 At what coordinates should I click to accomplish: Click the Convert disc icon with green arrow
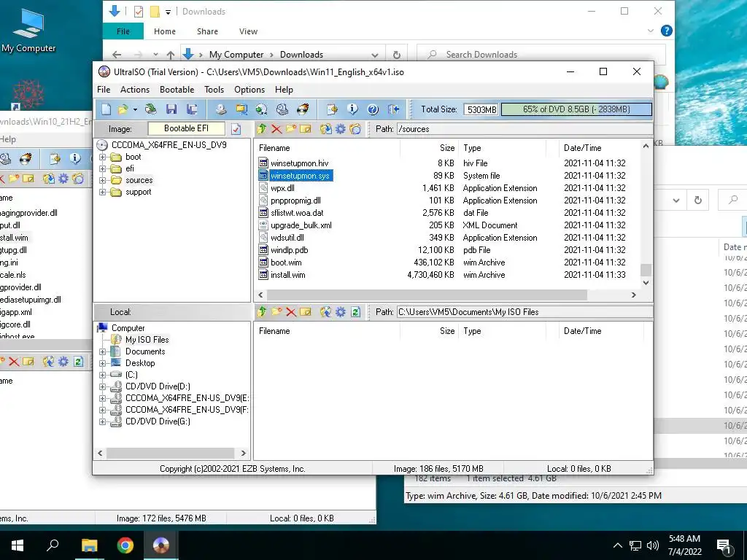[262, 109]
